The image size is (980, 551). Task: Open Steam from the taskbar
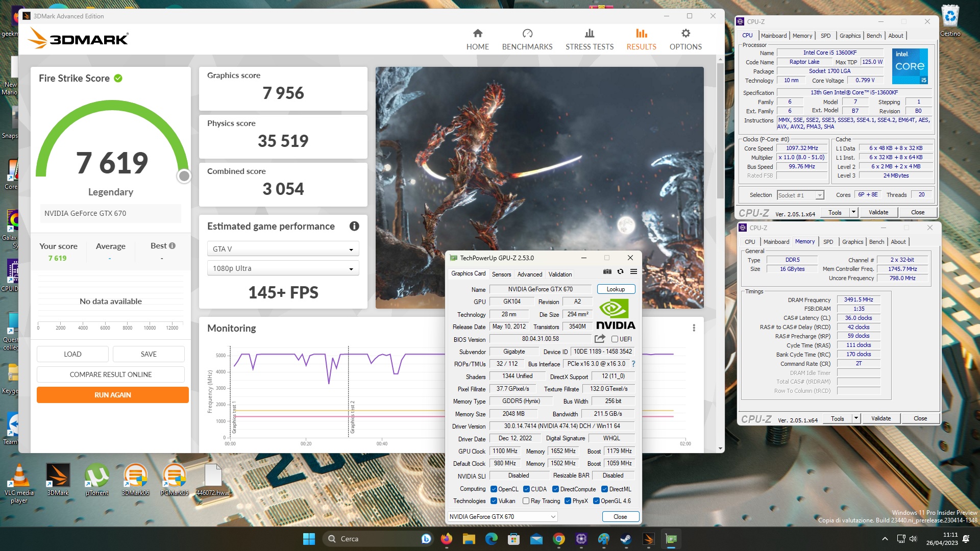point(626,539)
